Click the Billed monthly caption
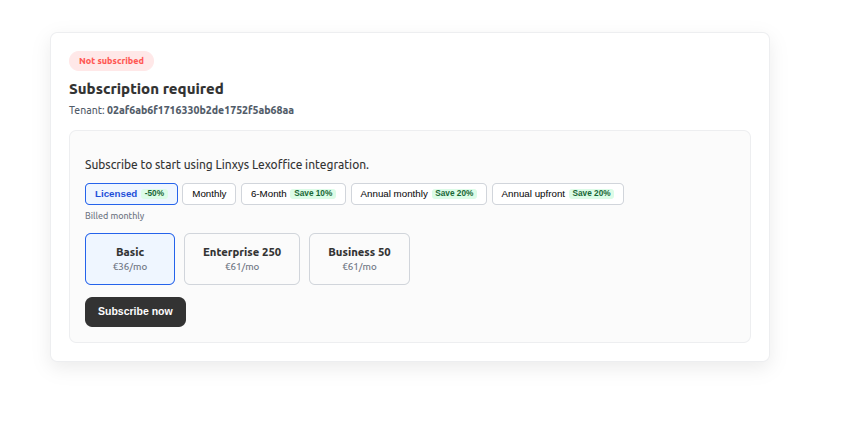The height and width of the screenshot is (422, 847). click(x=115, y=216)
